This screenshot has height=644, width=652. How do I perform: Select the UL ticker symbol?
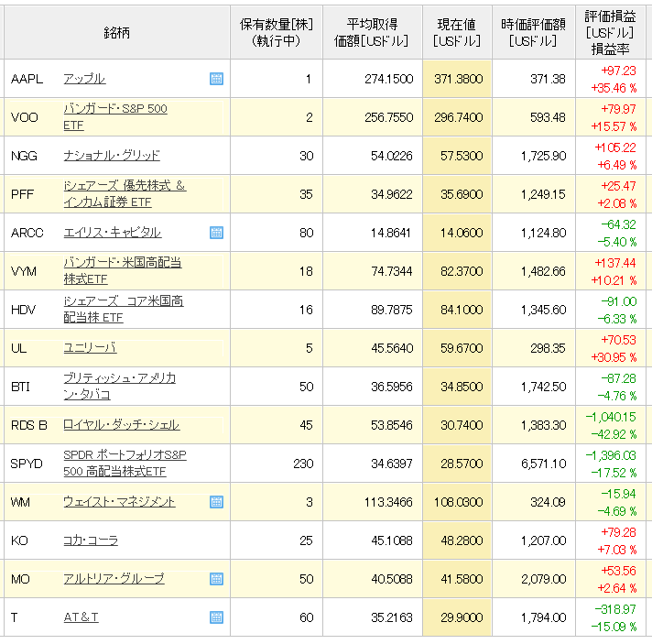(x=18, y=348)
